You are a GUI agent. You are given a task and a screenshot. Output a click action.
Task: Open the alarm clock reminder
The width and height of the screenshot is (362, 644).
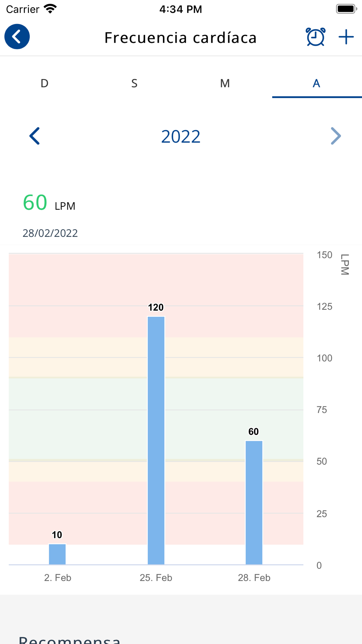click(x=315, y=37)
